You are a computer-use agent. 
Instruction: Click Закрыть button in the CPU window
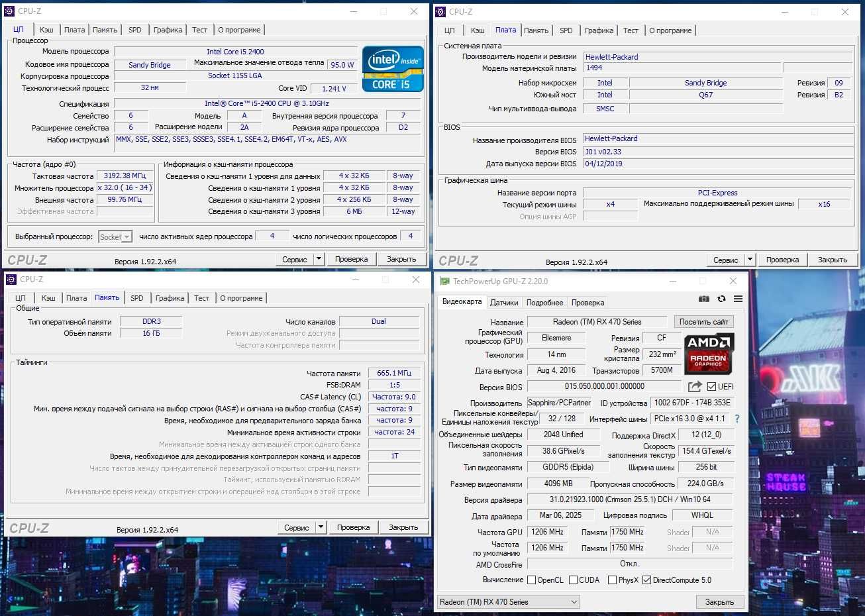[401, 259]
